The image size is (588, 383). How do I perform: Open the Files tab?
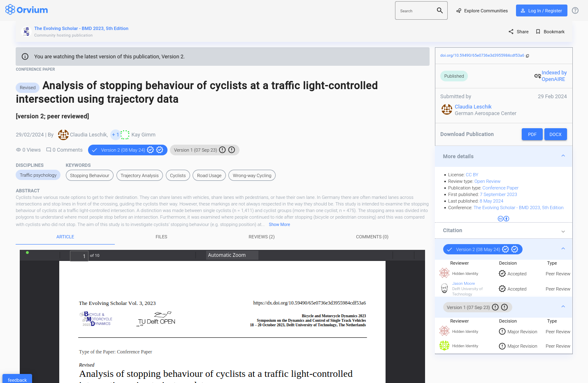161,237
